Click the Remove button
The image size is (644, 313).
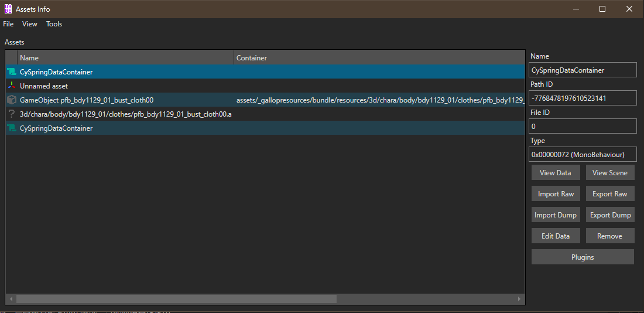pos(610,236)
